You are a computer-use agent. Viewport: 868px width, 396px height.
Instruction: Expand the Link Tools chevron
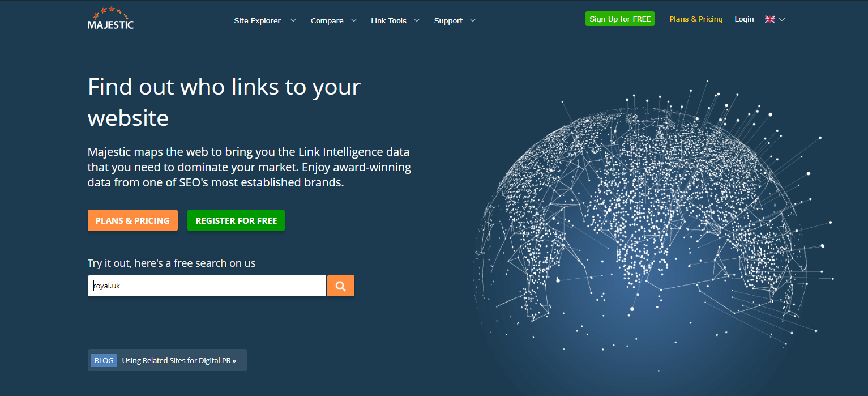coord(417,20)
